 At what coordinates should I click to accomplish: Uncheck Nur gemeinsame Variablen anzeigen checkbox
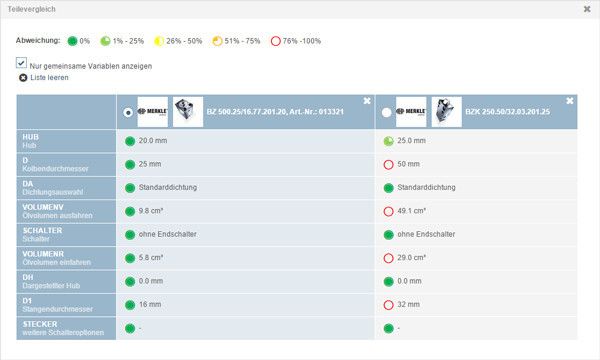click(21, 62)
